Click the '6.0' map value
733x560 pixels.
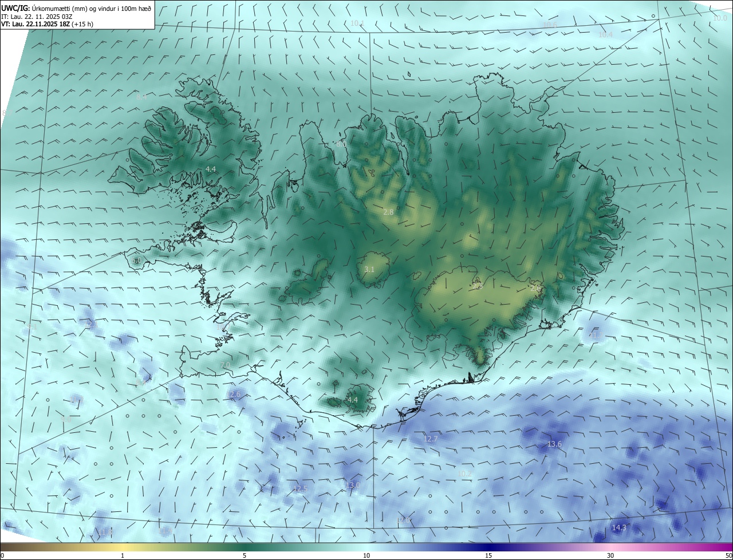(136, 261)
